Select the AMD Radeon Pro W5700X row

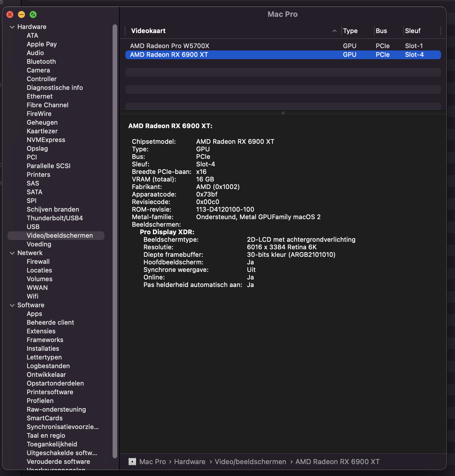tap(283, 46)
